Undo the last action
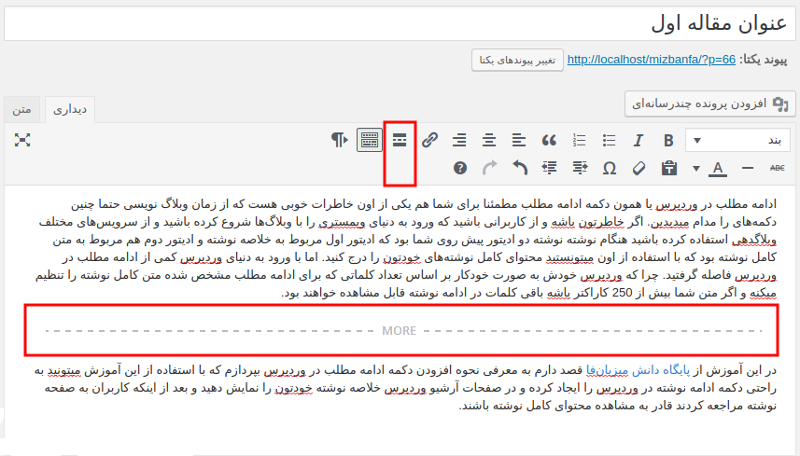Image resolution: width=800 pixels, height=456 pixels. [520, 168]
